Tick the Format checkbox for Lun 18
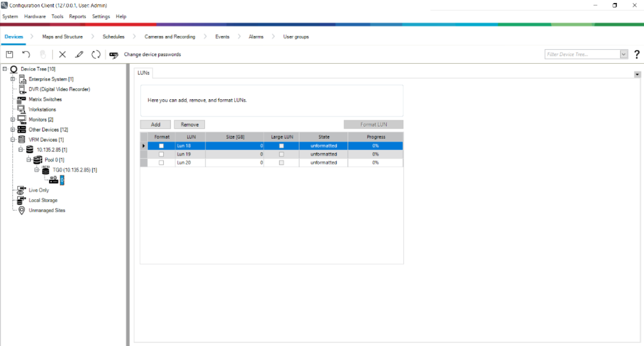 pyautogui.click(x=161, y=146)
